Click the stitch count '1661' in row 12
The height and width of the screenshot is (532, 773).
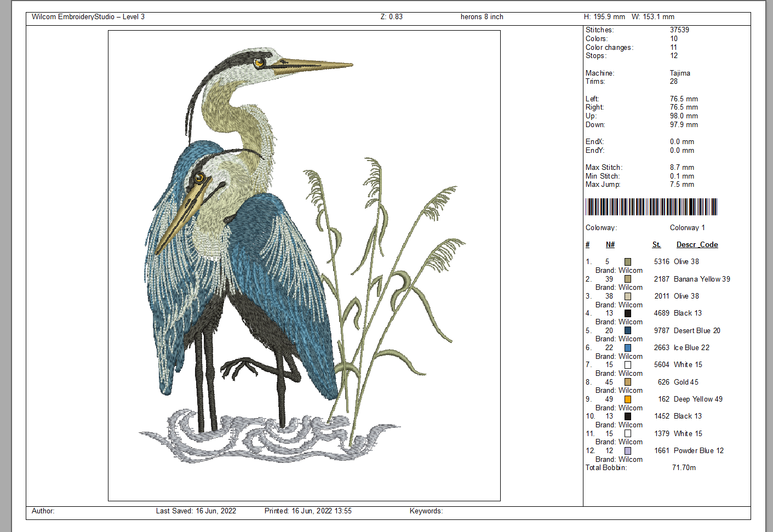tap(662, 451)
